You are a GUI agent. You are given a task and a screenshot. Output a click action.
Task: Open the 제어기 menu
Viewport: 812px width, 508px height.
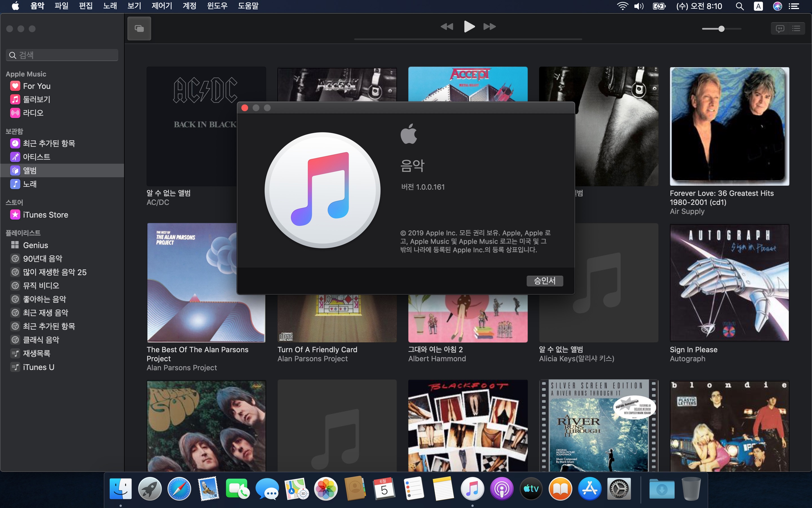pyautogui.click(x=162, y=6)
